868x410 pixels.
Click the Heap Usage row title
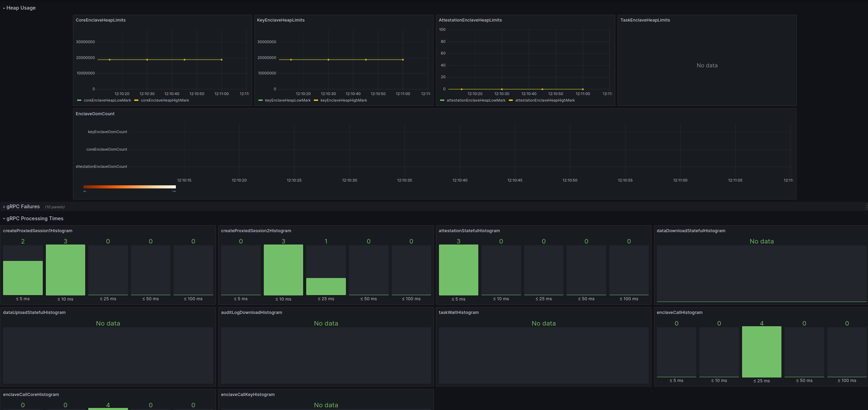pos(21,8)
